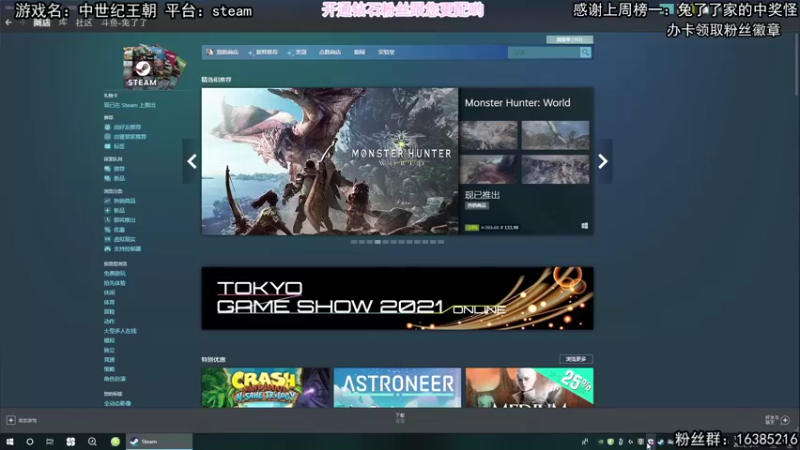Image resolution: width=800 pixels, height=450 pixels.
Task: Open the 即将推出 link
Action: (x=124, y=220)
